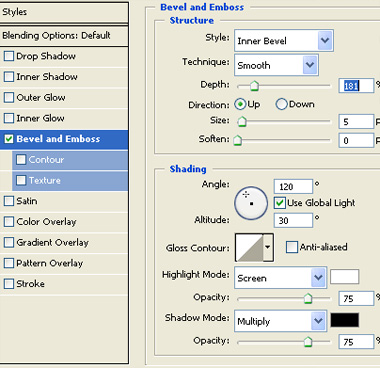Open the Highlight Mode dropdown showing Screen
Image resolution: width=380 pixels, height=368 pixels.
pos(280,277)
